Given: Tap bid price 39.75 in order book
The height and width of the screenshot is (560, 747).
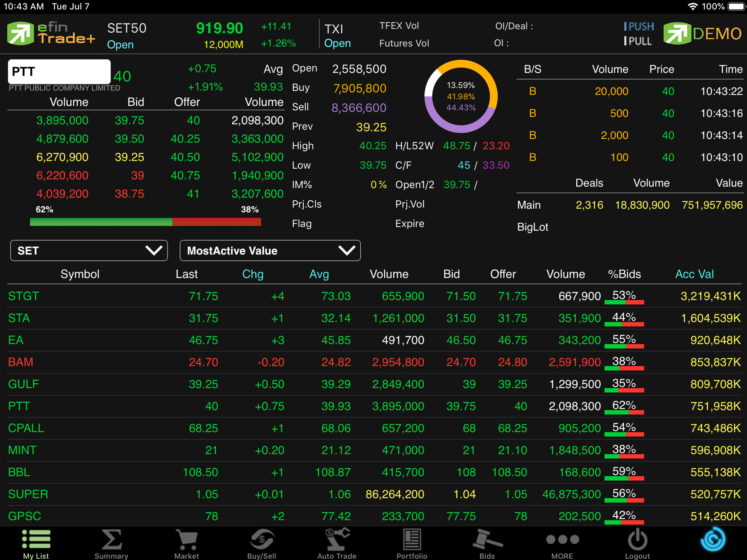Looking at the screenshot, I should (x=129, y=121).
